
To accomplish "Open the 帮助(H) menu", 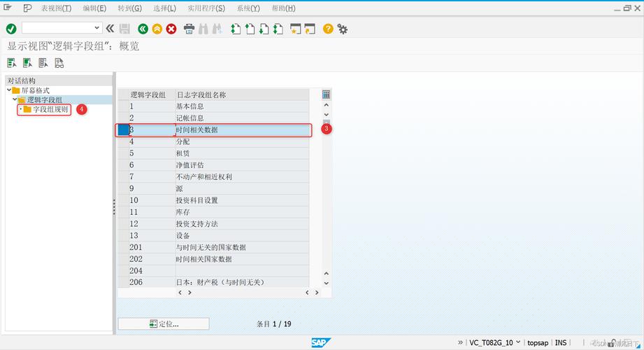I will point(283,8).
